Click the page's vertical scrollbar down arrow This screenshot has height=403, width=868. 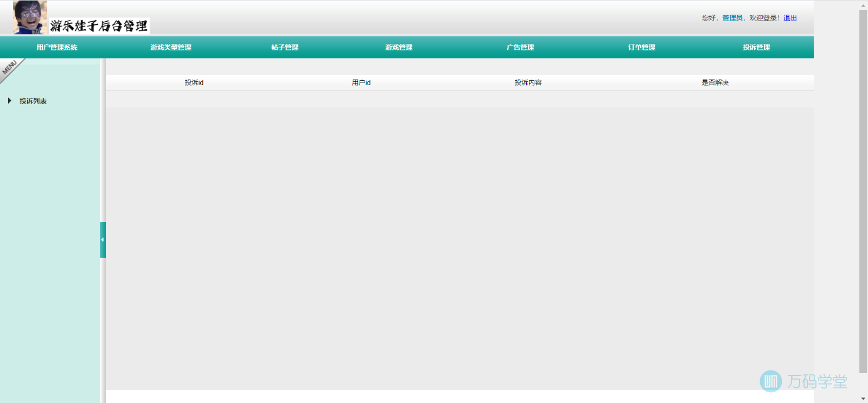click(863, 399)
